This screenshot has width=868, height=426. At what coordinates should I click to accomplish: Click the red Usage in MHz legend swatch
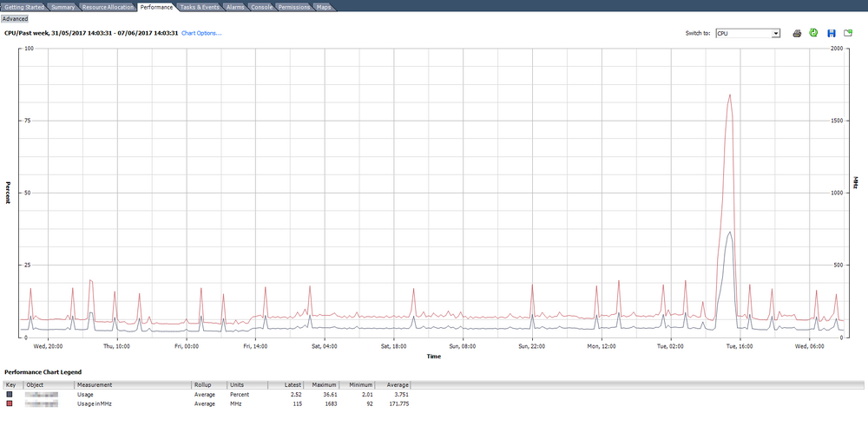[x=10, y=403]
